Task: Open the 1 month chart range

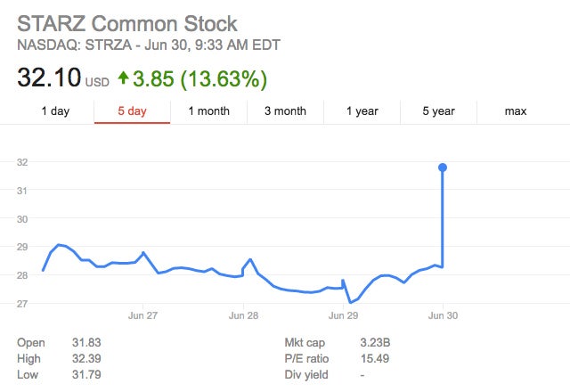Action: [208, 111]
